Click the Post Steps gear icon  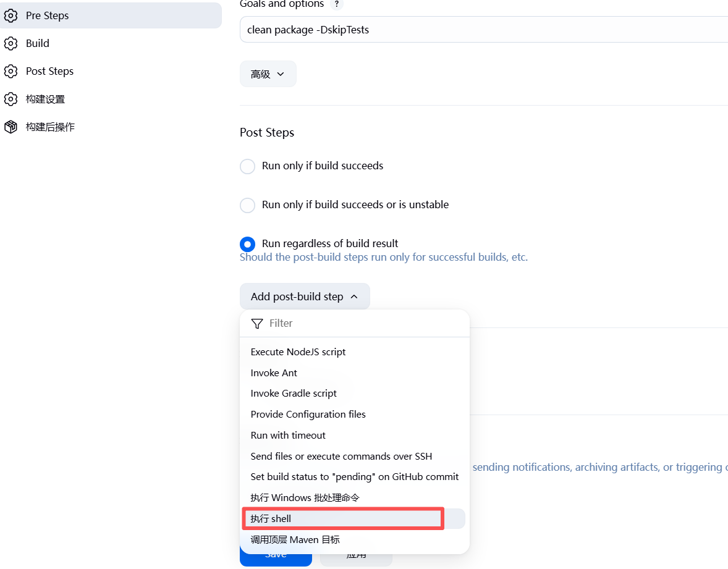[11, 71]
